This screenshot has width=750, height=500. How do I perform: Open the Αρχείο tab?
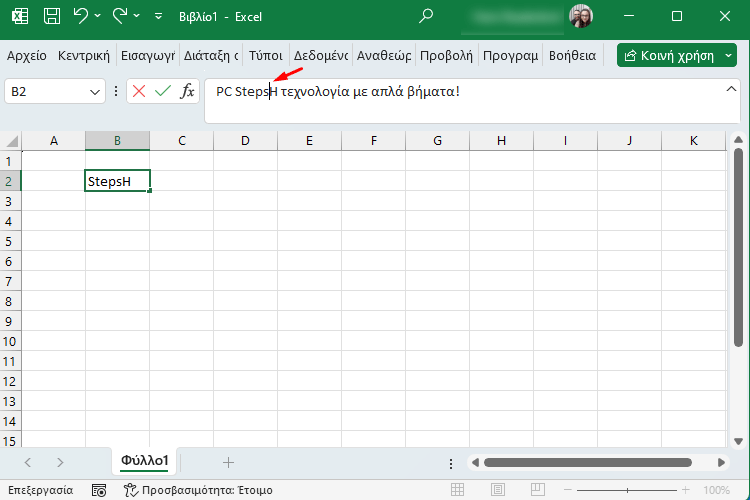pos(27,56)
